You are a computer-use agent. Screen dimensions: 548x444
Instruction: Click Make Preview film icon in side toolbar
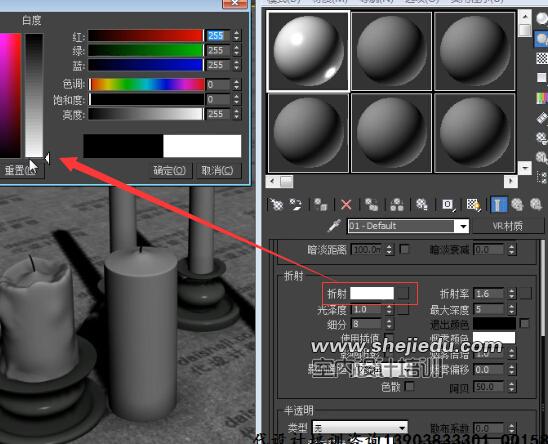pos(541,118)
